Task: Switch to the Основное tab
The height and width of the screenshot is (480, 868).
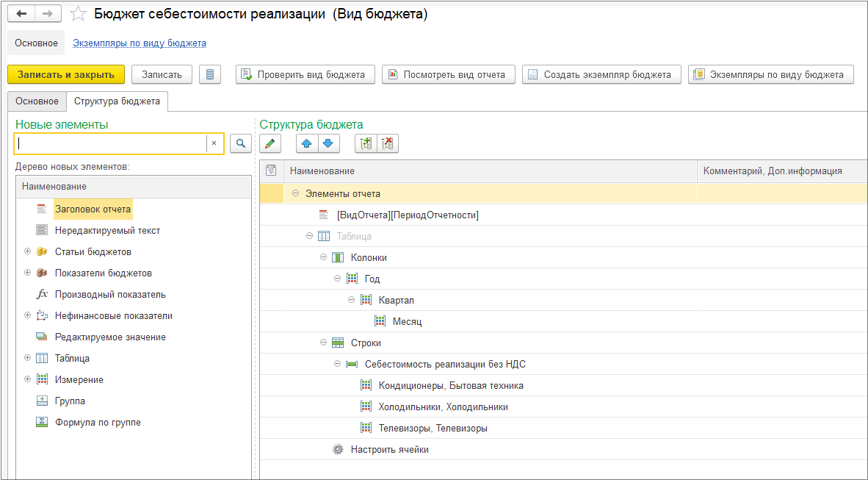Action: click(37, 101)
